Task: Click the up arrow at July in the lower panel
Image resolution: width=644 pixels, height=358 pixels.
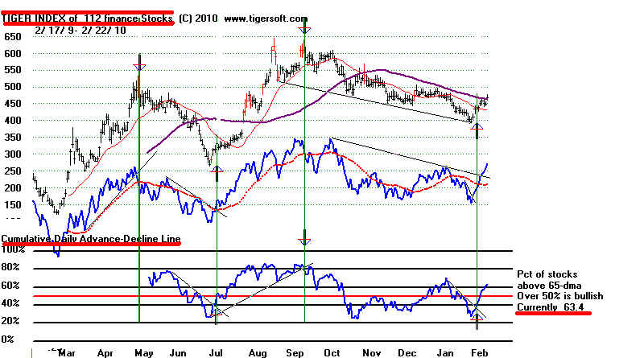Action: (x=217, y=315)
